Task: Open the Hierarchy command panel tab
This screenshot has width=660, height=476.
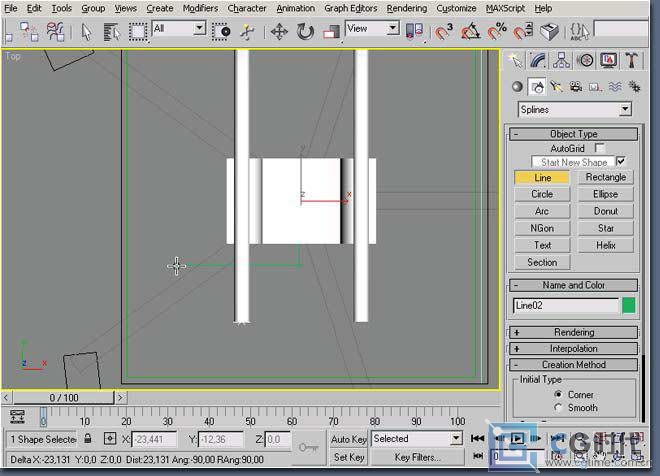Action: tap(562, 61)
